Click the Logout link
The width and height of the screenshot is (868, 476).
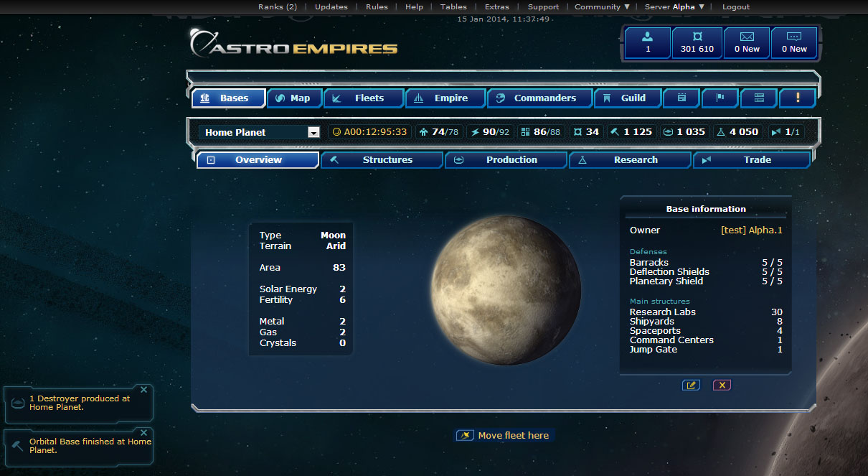pos(736,7)
